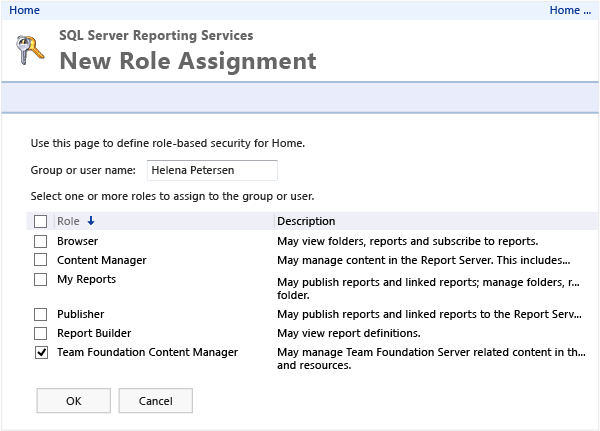The height and width of the screenshot is (431, 600).
Task: Tick the My Reports role checkbox
Action: tap(41, 280)
